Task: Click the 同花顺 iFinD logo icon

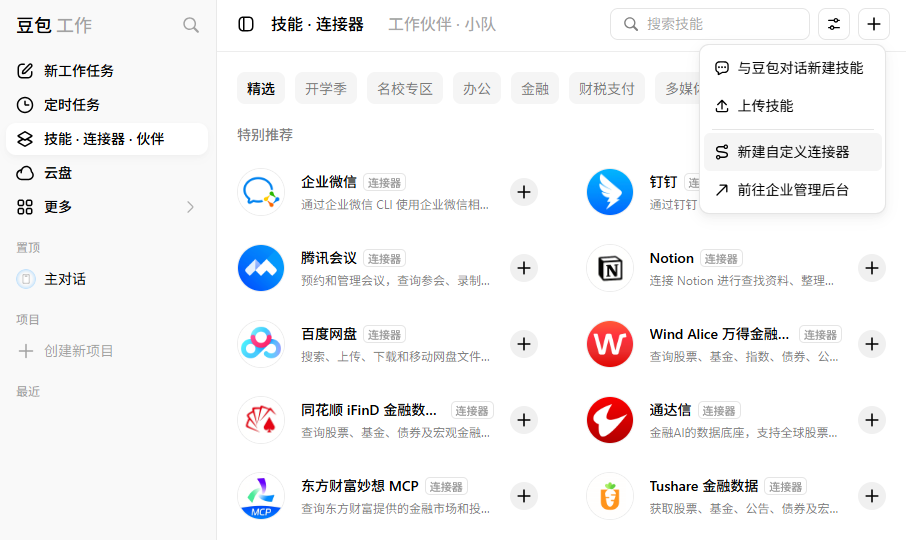Action: tap(261, 420)
